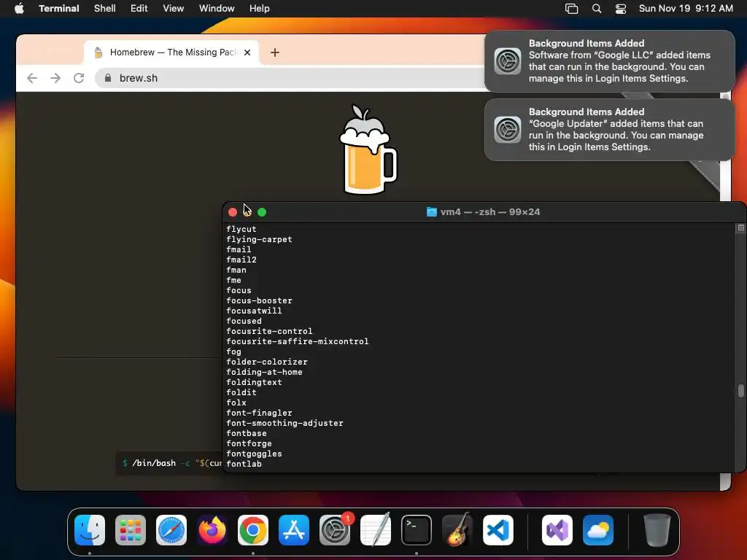The image size is (747, 560).
Task: Reload the brew.sh page
Action: pyautogui.click(x=79, y=78)
